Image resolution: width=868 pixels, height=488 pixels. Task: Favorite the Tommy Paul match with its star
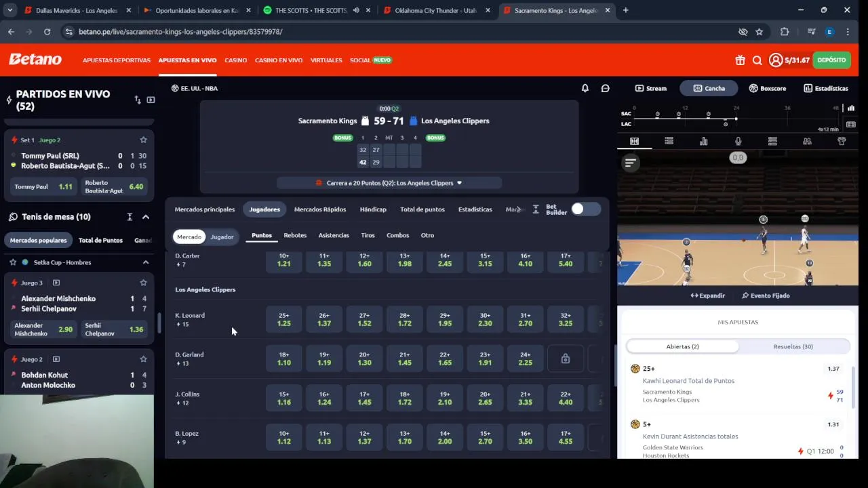(143, 140)
